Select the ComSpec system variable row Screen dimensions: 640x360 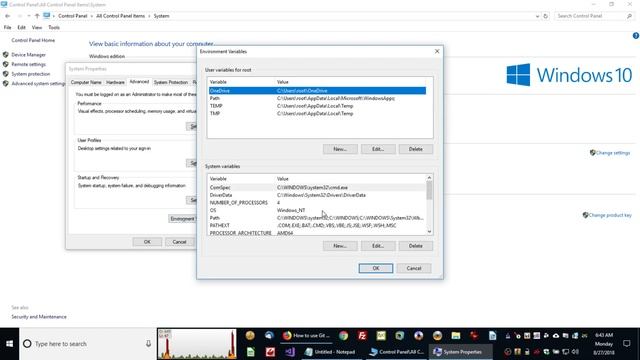[317, 187]
